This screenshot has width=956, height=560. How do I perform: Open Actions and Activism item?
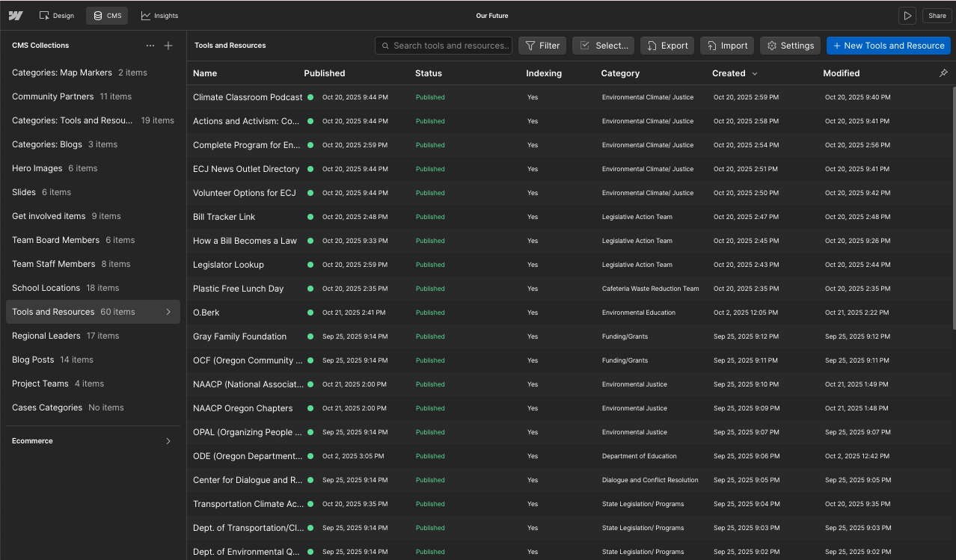tap(246, 121)
